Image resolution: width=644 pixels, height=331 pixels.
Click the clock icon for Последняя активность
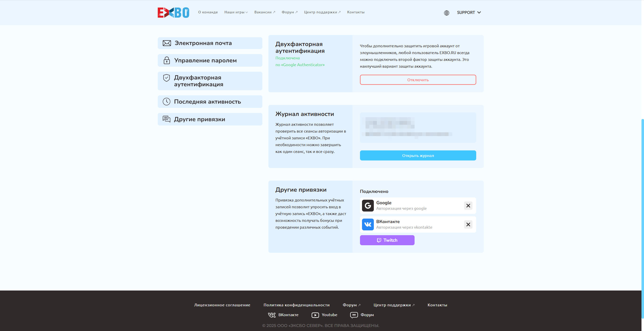(x=167, y=102)
